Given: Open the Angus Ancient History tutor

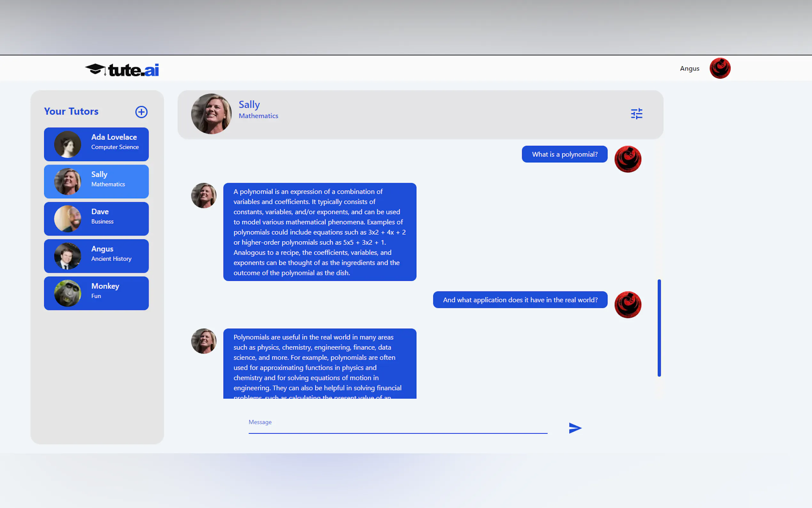Looking at the screenshot, I should (96, 256).
